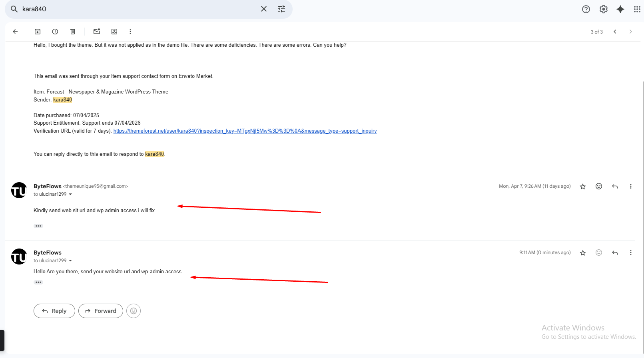Click the Forward button

[x=101, y=311]
